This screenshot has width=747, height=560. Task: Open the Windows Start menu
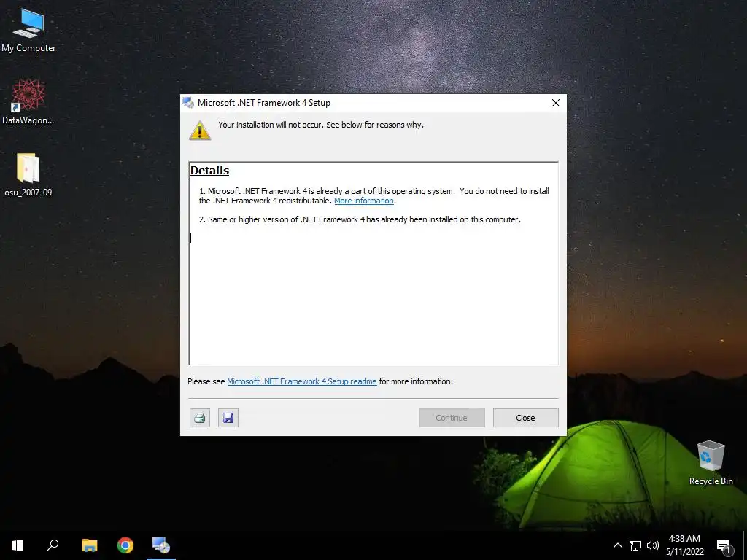point(18,545)
